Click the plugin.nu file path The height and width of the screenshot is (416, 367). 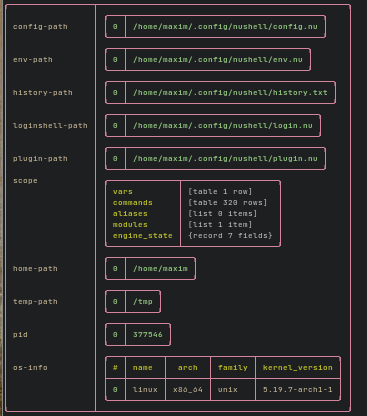point(225,159)
